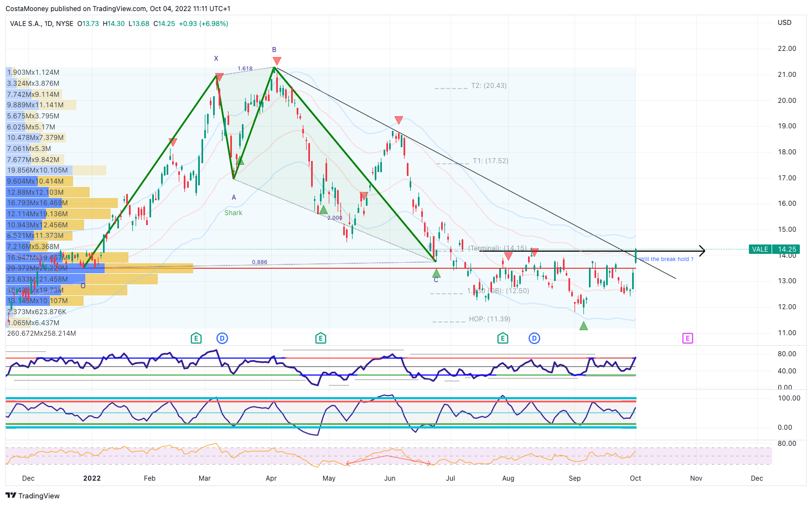Click the VALE S.A., 1D, NYSE title
The width and height of the screenshot is (812, 505).
point(42,24)
